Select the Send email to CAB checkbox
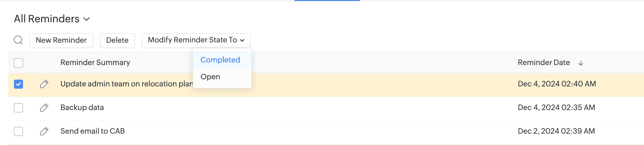 pyautogui.click(x=18, y=131)
